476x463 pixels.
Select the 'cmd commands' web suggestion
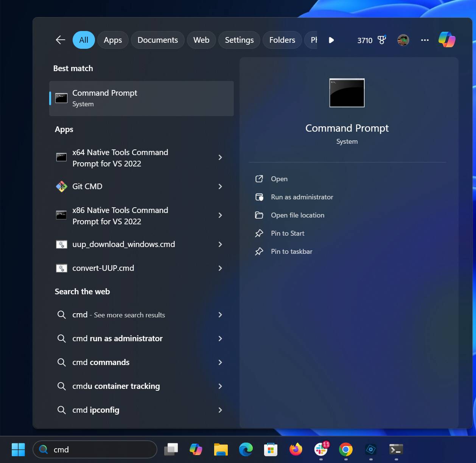[101, 362]
